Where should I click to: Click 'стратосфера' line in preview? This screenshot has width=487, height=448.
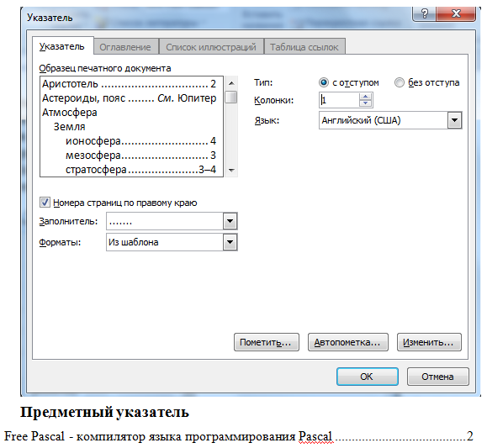coord(140,170)
